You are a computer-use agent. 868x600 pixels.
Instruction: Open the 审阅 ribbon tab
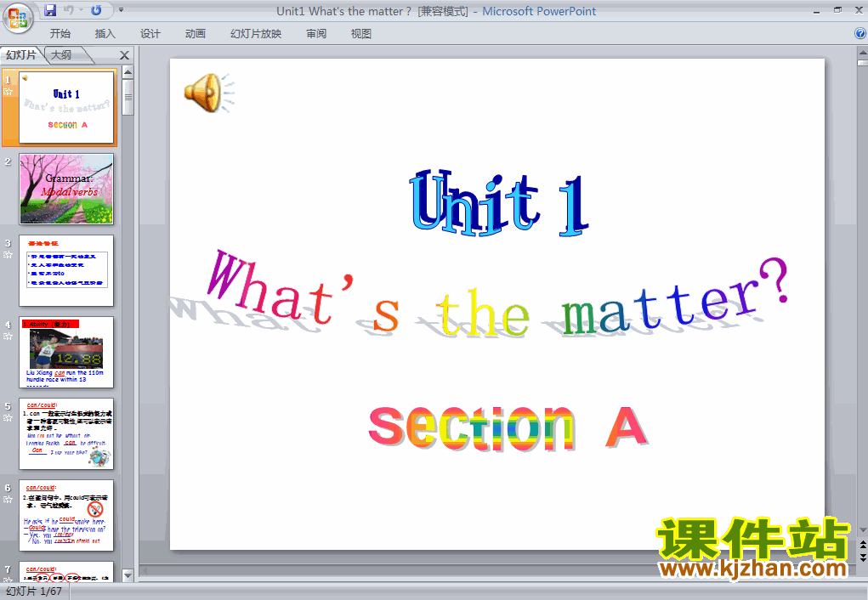316,34
